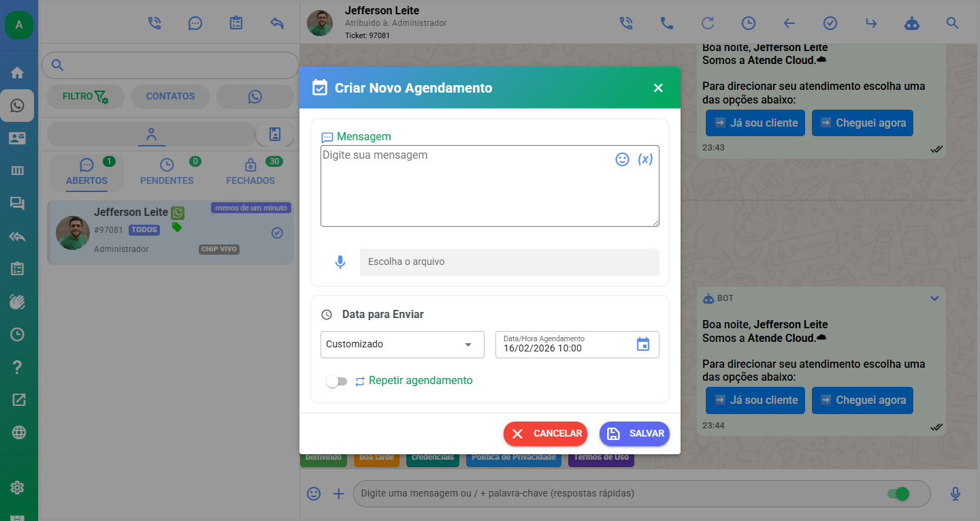The image size is (980, 521).
Task: Click the search icon in chat header
Action: [952, 23]
